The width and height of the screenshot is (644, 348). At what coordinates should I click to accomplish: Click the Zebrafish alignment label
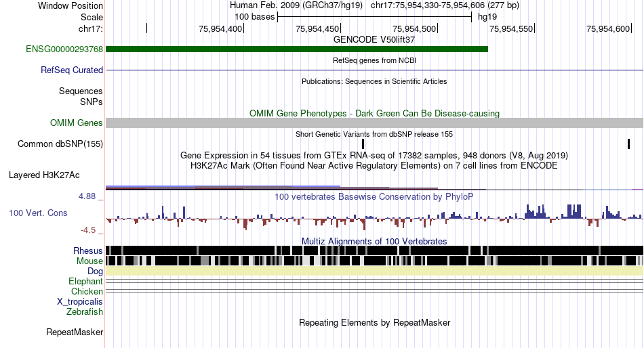pyautogui.click(x=85, y=312)
